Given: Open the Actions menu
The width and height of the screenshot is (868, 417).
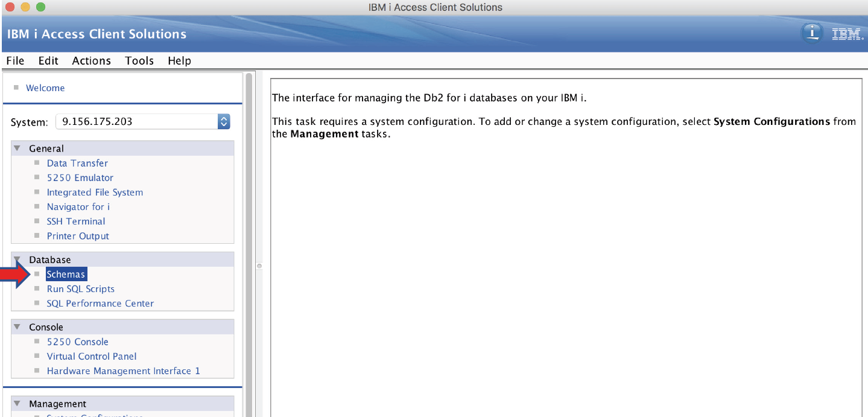Looking at the screenshot, I should (x=91, y=60).
